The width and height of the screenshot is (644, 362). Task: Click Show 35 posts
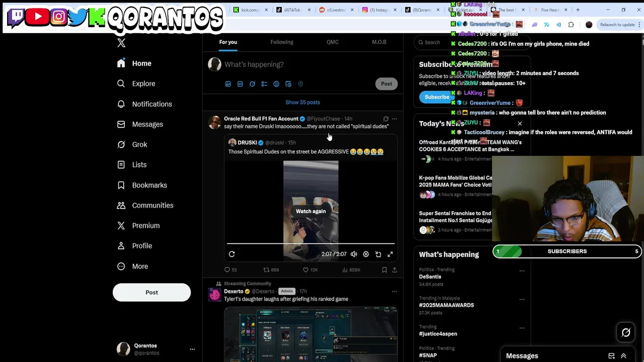(303, 103)
